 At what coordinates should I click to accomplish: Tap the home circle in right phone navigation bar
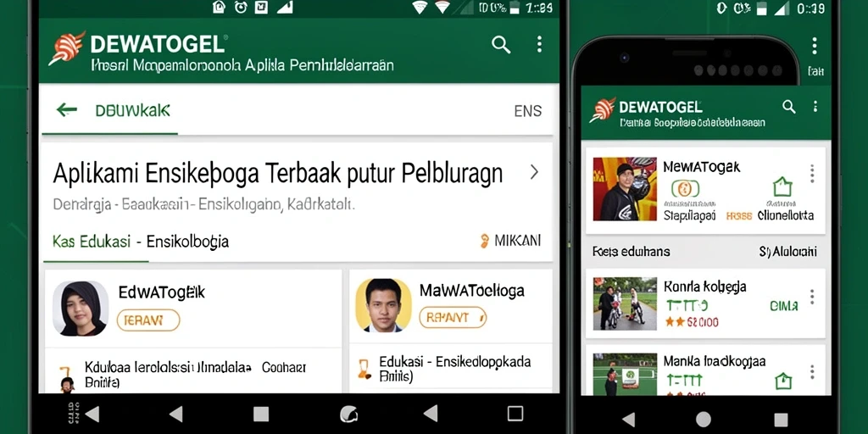click(703, 419)
